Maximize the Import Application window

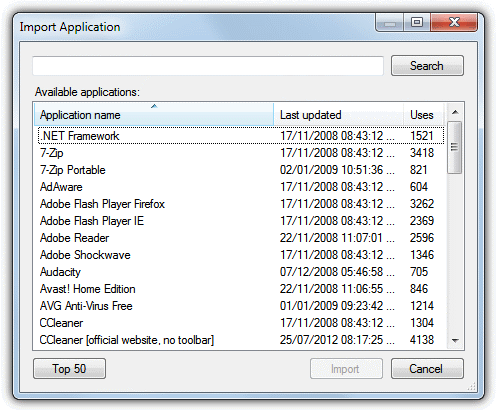(x=417, y=23)
